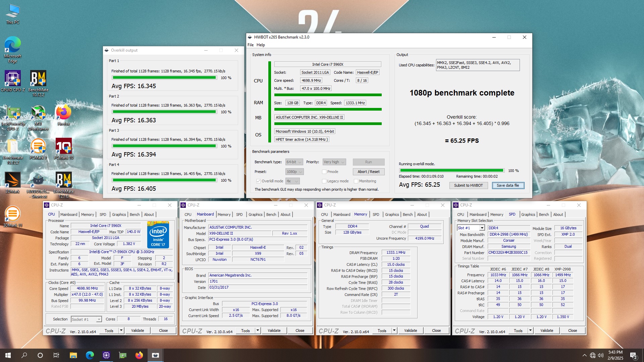
Task: Click the greyed-out Run button
Action: [368, 162]
